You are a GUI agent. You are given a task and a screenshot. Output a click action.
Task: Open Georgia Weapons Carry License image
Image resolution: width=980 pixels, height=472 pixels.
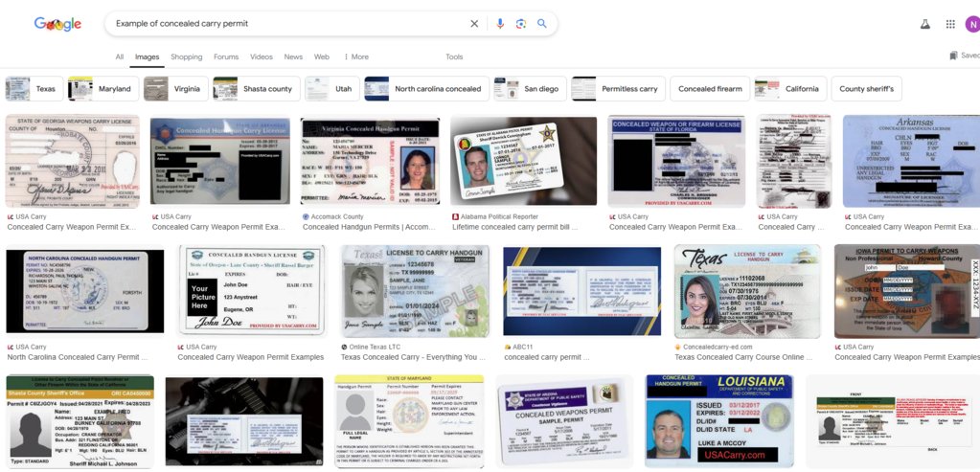[73, 161]
